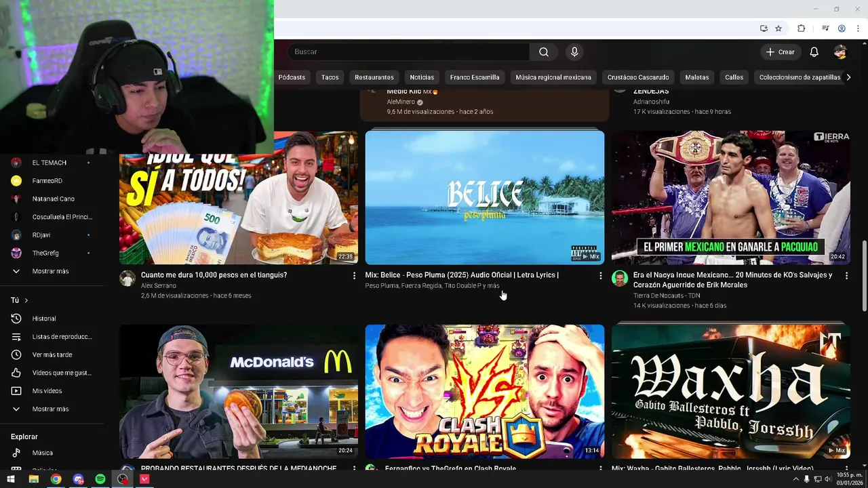Click volume icon in system tray
This screenshot has height=488, width=868.
tap(827, 479)
